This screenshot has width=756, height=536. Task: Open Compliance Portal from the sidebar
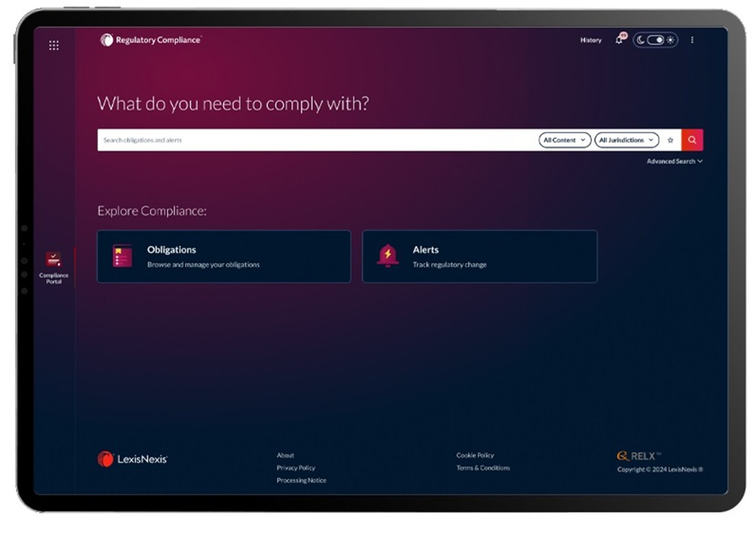[54, 267]
